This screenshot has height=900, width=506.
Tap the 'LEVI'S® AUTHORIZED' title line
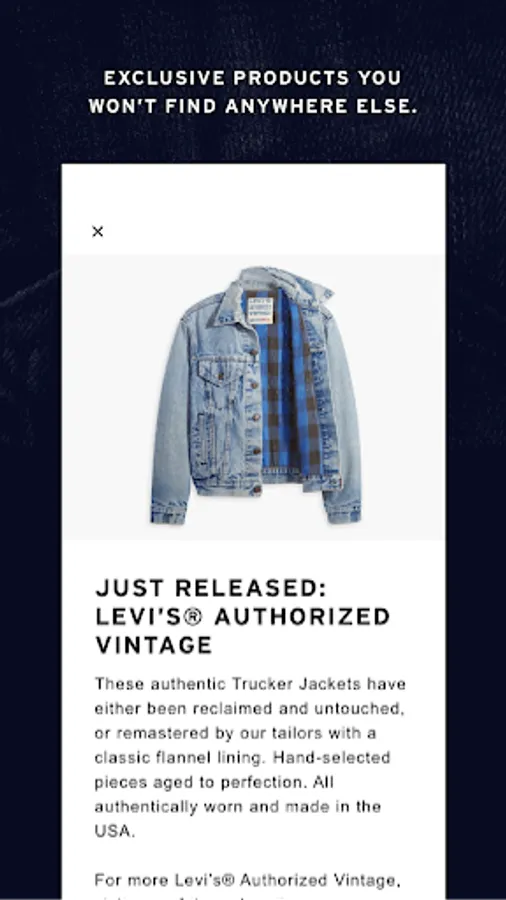(243, 617)
